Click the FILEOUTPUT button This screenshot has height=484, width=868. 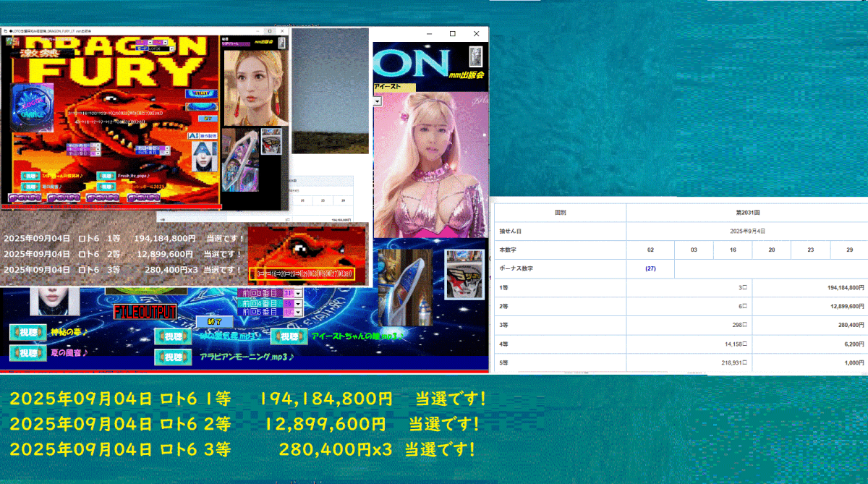click(145, 312)
